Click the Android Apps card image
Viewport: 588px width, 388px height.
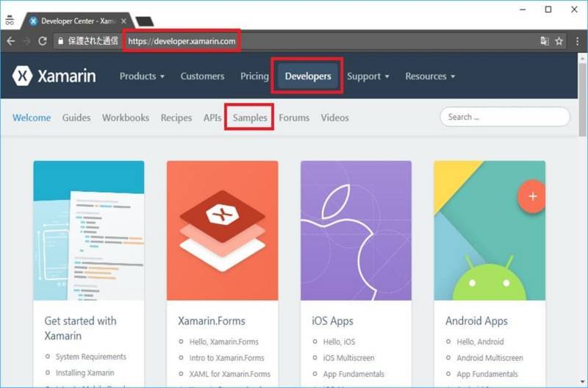[x=490, y=231]
